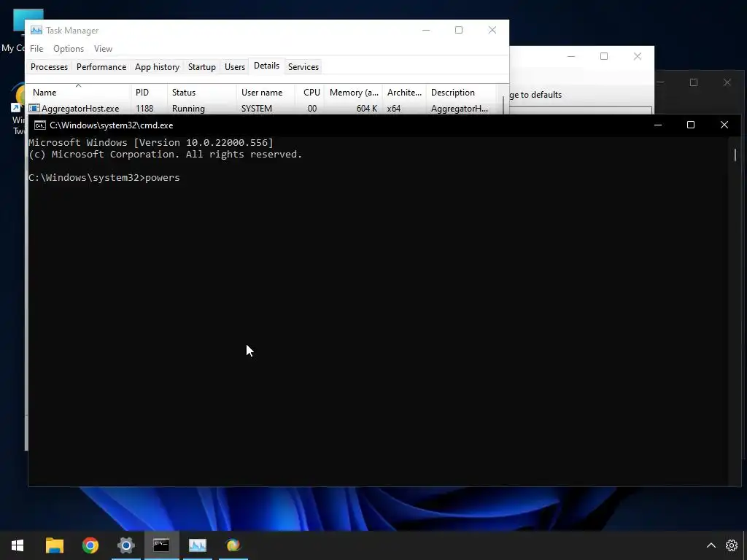The image size is (747, 560).
Task: Open Options menu in Task Manager
Action: 69,49
